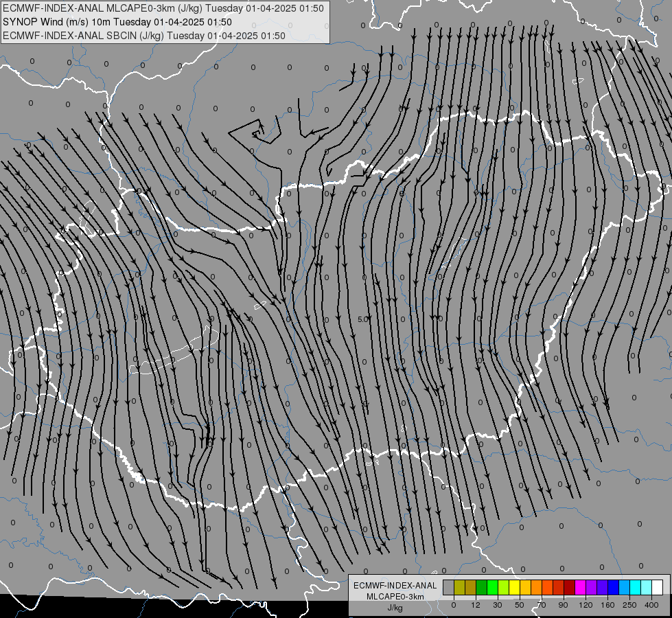This screenshot has width=672, height=618.
Task: Click the magenta legend swatch
Action: 580,588
